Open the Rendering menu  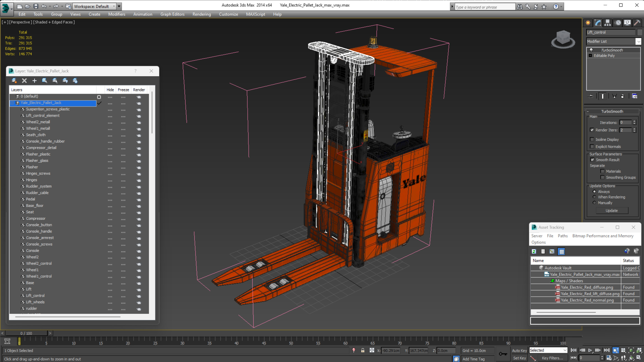202,14
